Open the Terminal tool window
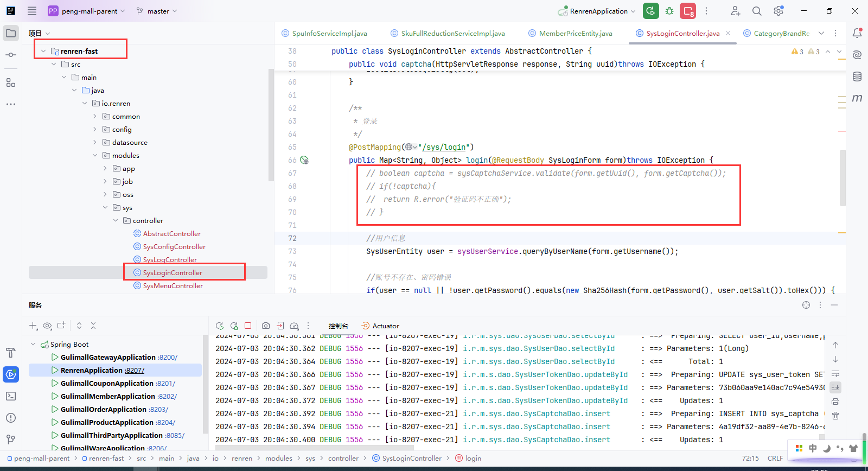Screen dimensions: 868x471 (x=11, y=396)
